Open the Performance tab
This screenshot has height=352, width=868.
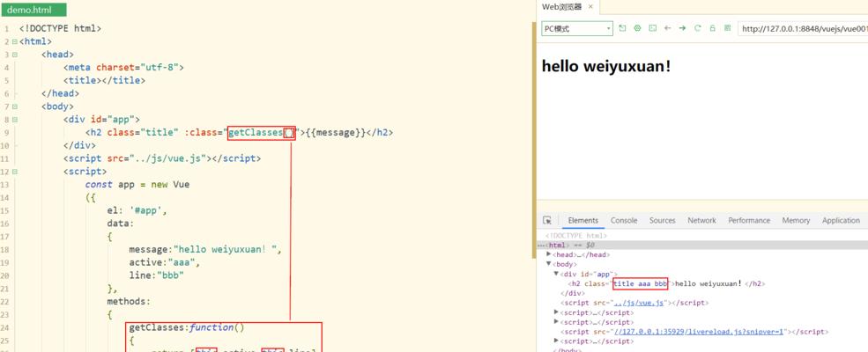pyautogui.click(x=749, y=220)
